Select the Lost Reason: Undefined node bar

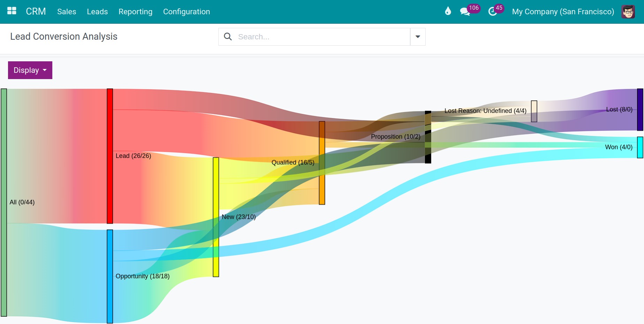point(534,111)
